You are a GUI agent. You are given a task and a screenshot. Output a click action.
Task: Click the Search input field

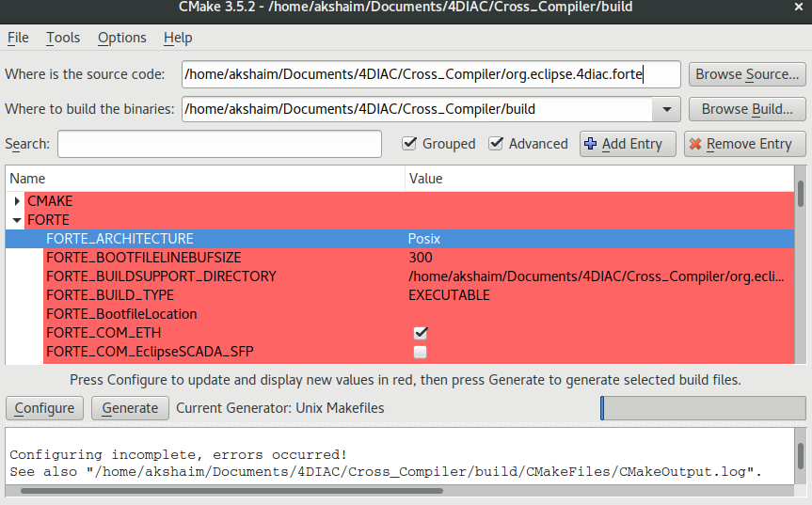pos(219,144)
